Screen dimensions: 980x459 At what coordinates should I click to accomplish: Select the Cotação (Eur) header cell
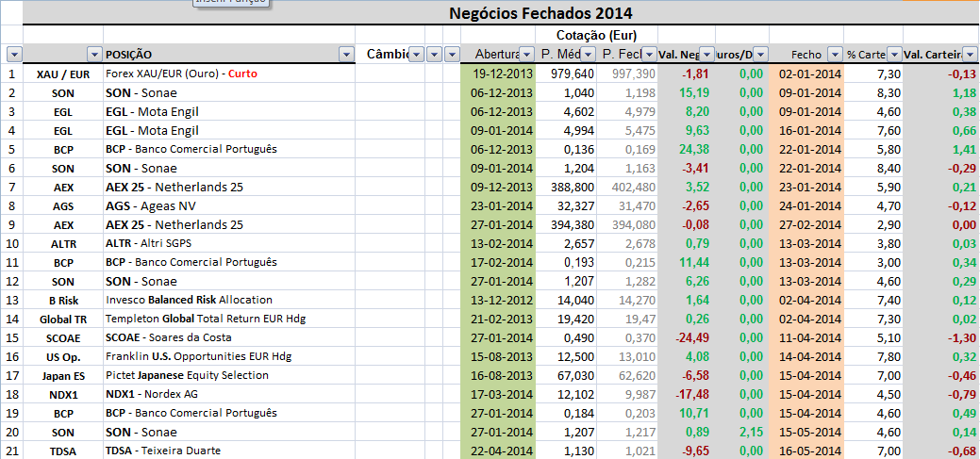coord(595,35)
